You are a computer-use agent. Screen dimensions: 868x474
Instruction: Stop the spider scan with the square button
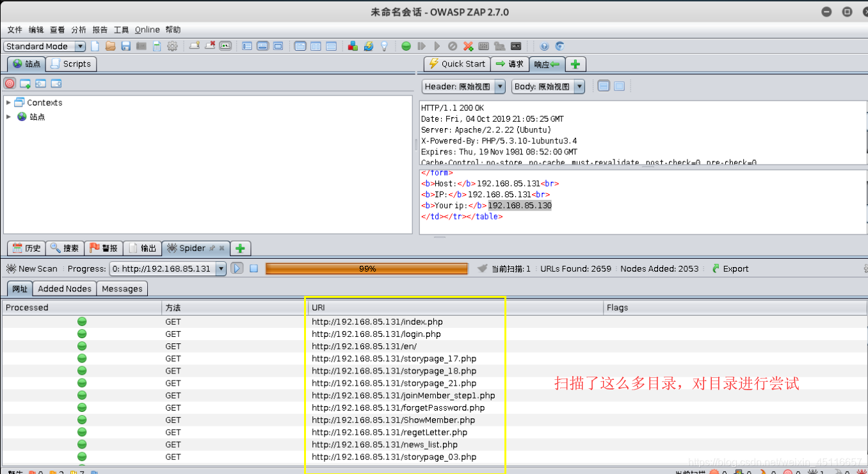(254, 268)
